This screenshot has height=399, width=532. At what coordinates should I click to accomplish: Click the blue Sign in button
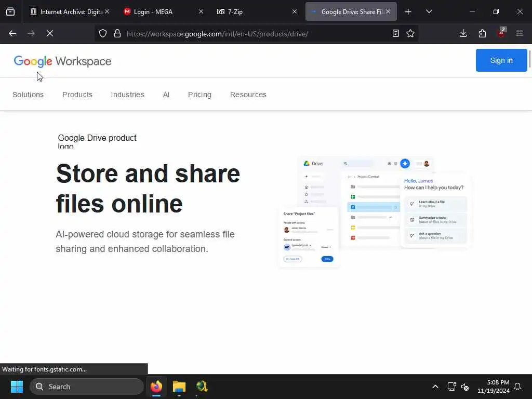tap(501, 60)
